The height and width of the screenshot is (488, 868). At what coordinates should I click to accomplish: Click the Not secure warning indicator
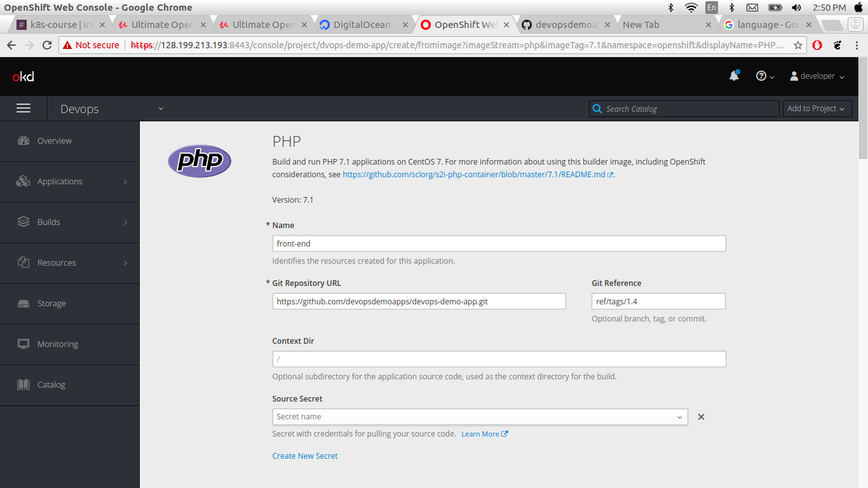pyautogui.click(x=91, y=45)
